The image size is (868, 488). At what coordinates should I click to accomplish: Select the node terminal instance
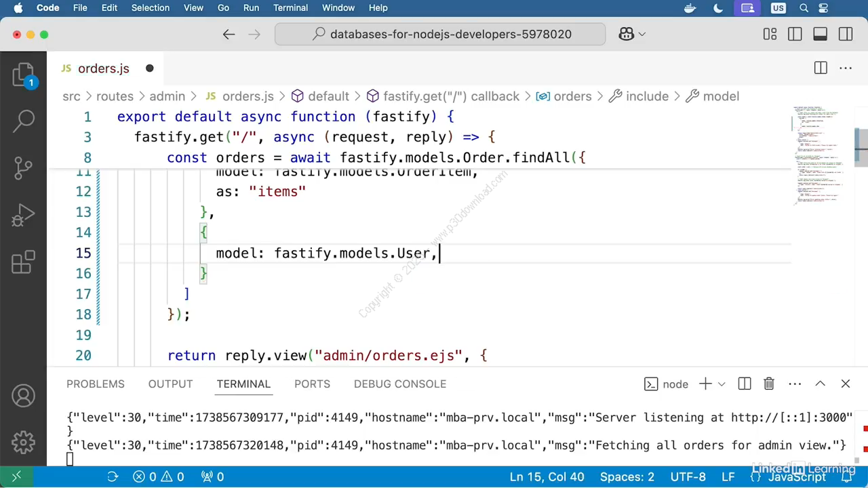[x=667, y=384]
